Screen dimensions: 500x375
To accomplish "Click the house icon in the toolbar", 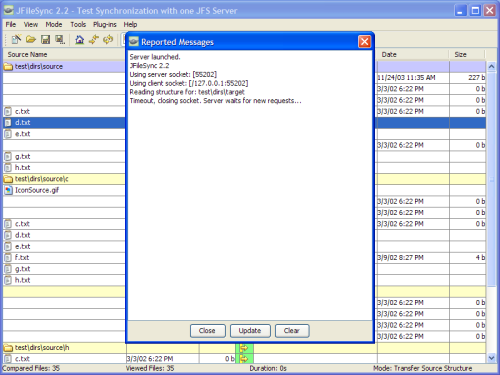I will click(x=79, y=40).
